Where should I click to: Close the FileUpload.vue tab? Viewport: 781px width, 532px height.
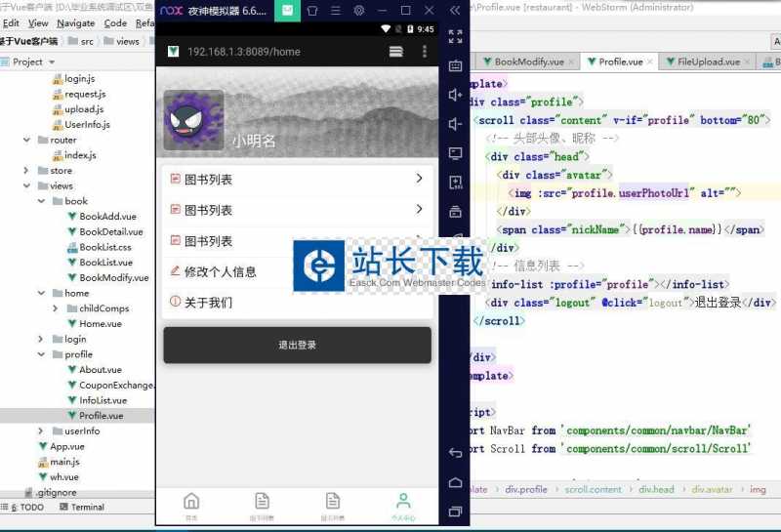coord(747,61)
